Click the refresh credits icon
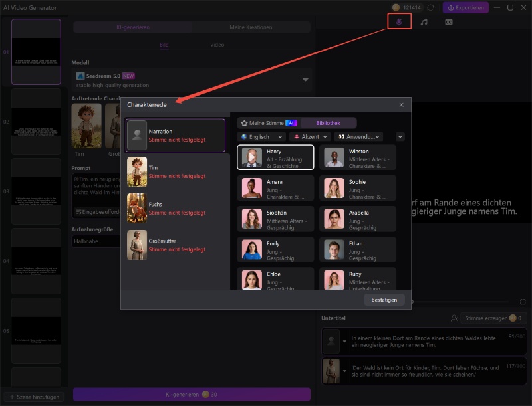Viewport: 532px width, 406px height. click(430, 7)
